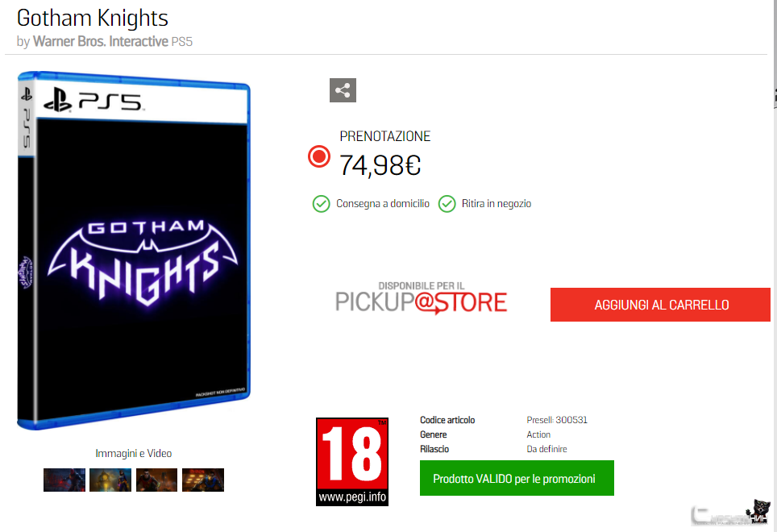This screenshot has height=532, width=777.
Task: Click the Pickup@Store logo
Action: [422, 298]
